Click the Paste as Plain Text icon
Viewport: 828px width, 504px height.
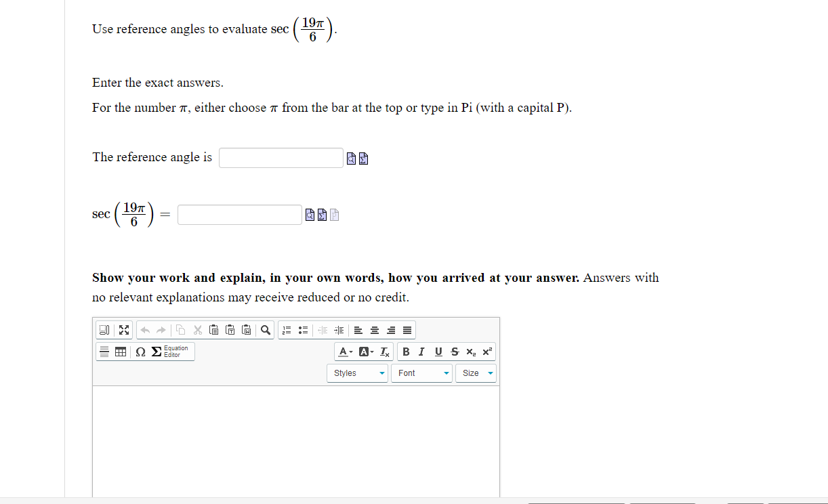[x=230, y=330]
